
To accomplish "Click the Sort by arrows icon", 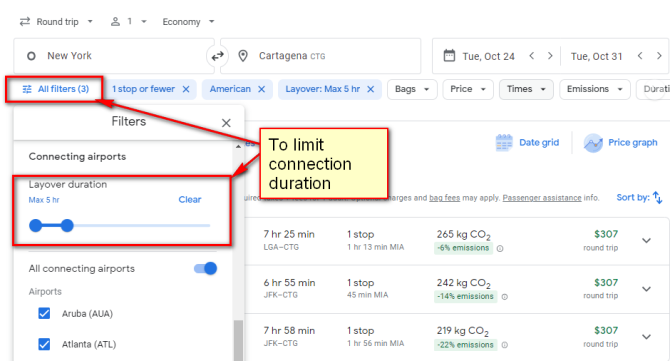I will click(x=658, y=198).
